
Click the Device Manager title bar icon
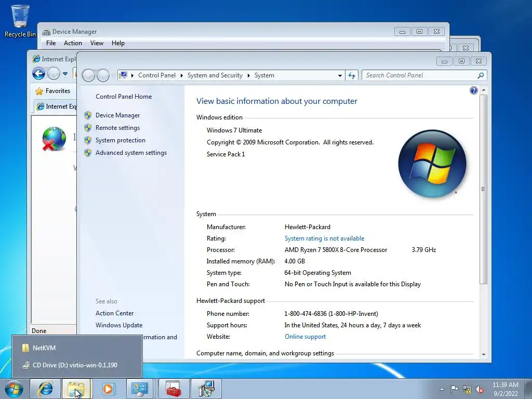(x=46, y=32)
